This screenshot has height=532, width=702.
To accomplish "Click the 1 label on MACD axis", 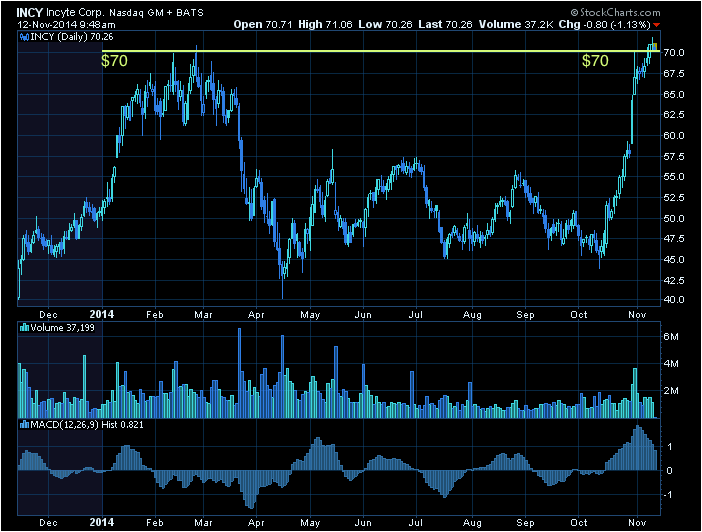I will tap(670, 446).
